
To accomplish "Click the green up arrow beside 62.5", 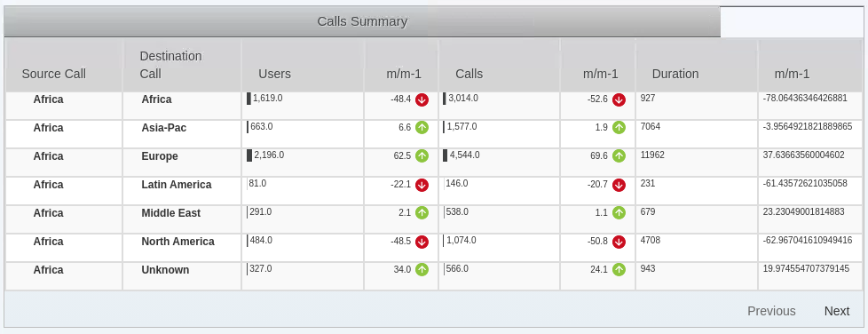I will (422, 156).
